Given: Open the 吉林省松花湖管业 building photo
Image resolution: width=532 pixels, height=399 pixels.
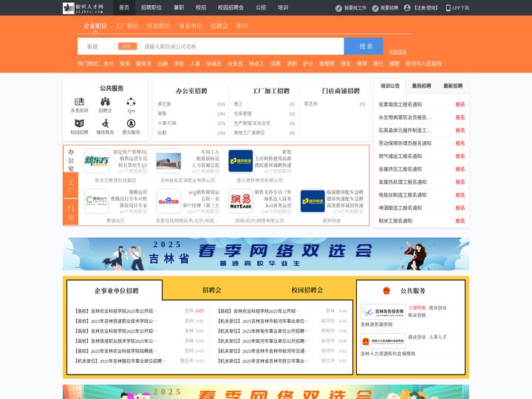Looking at the screenshot, I should (x=168, y=161).
